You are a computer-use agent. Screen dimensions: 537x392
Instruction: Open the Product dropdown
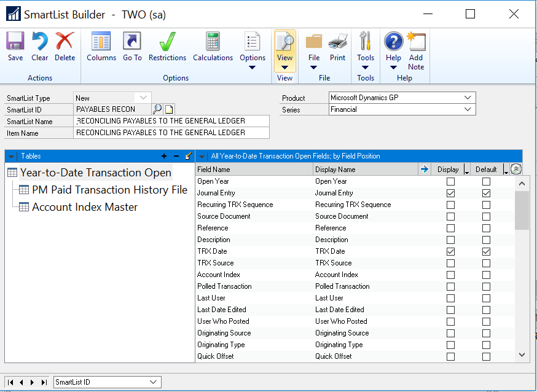tap(468, 98)
